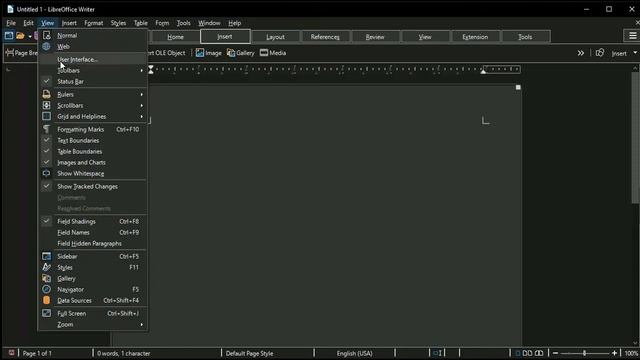Screen dimensions: 640x360
Task: Select Normal view icon in View menu
Action: pos(47,36)
